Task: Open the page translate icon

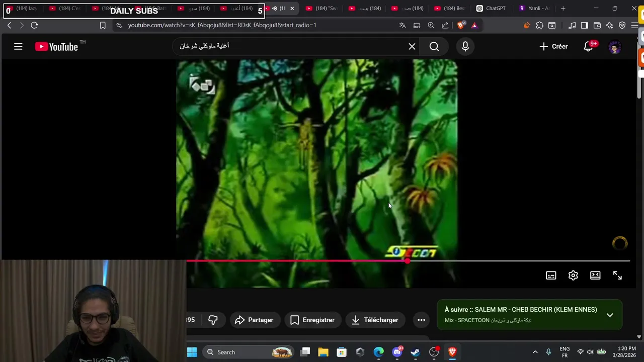Action: pos(403,25)
